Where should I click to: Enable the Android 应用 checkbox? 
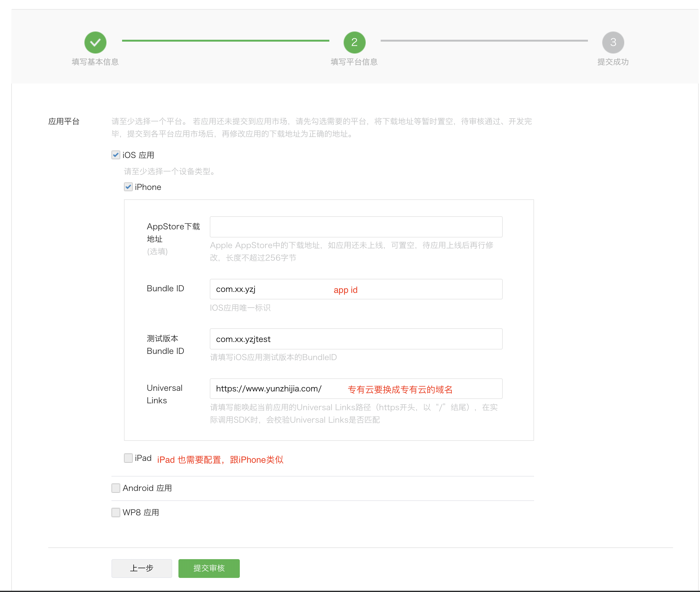pyautogui.click(x=116, y=488)
